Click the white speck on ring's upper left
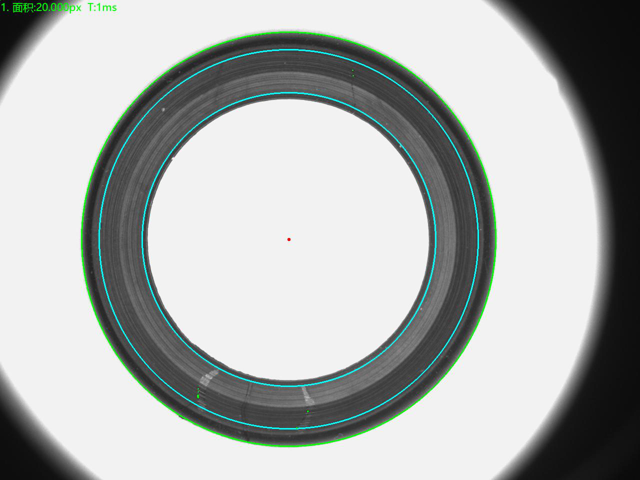 tap(163, 108)
